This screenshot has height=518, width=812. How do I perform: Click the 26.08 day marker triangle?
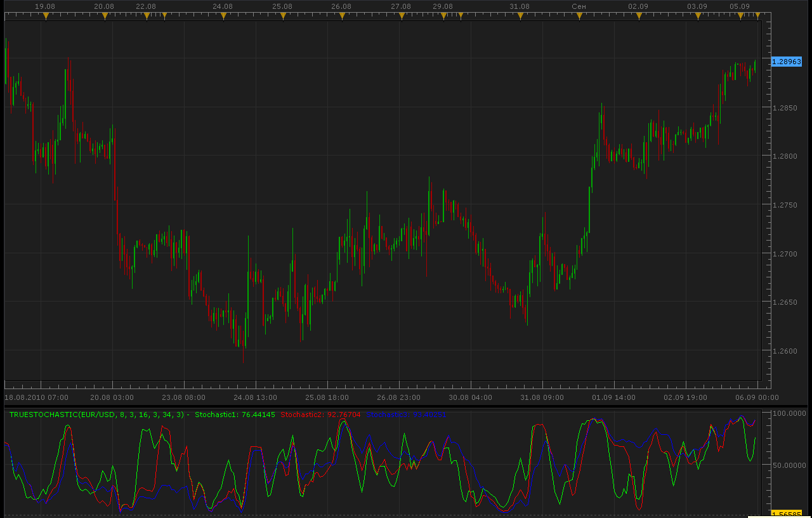[343, 16]
